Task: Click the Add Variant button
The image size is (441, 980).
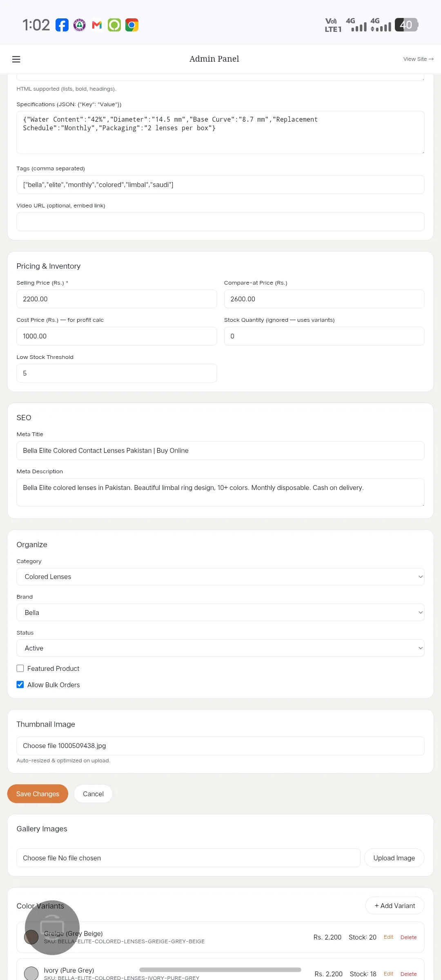Action: [395, 906]
